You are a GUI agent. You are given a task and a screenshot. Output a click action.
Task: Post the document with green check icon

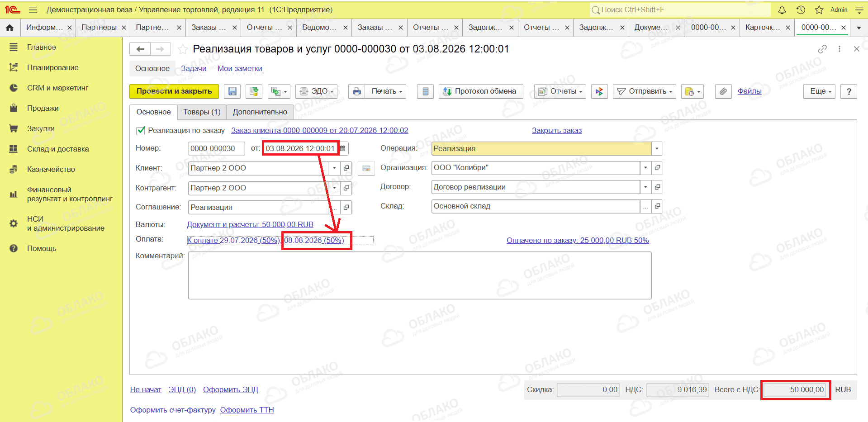tap(254, 91)
